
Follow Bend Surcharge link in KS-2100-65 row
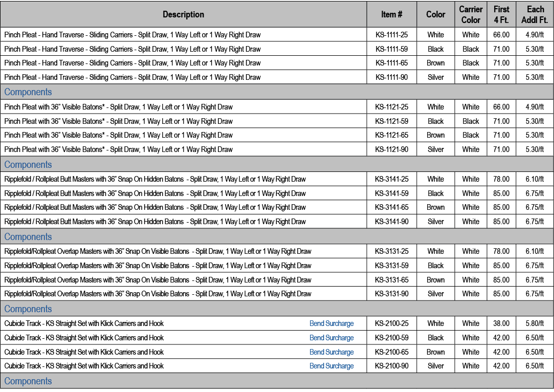click(331, 352)
